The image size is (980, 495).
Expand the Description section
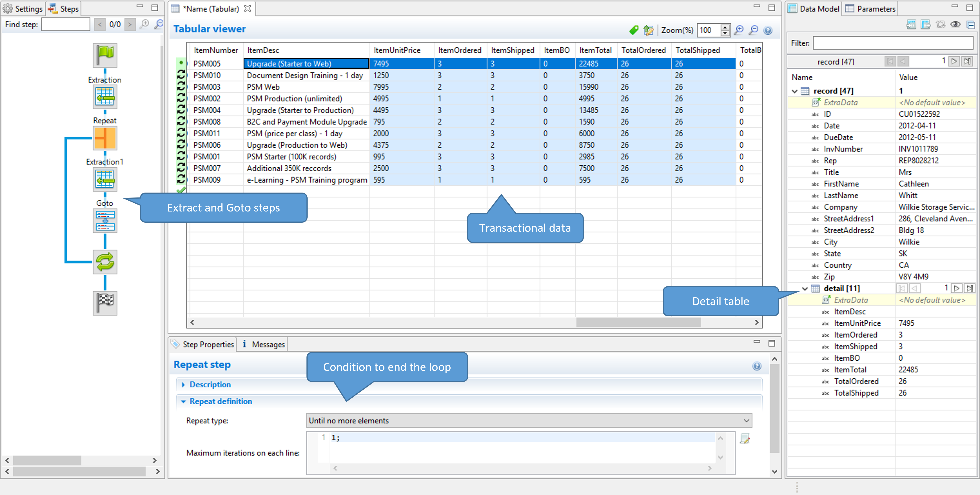click(x=183, y=385)
